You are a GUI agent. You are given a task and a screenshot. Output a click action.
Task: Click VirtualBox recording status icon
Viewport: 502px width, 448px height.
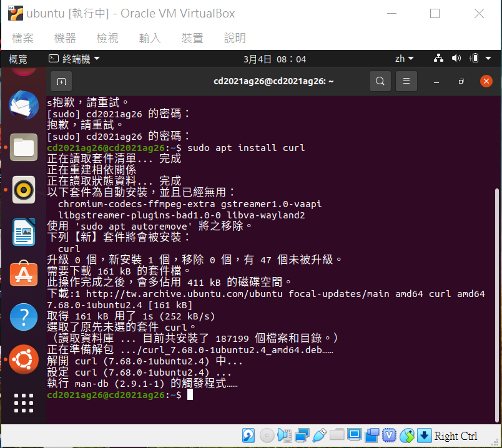pyautogui.click(x=372, y=436)
